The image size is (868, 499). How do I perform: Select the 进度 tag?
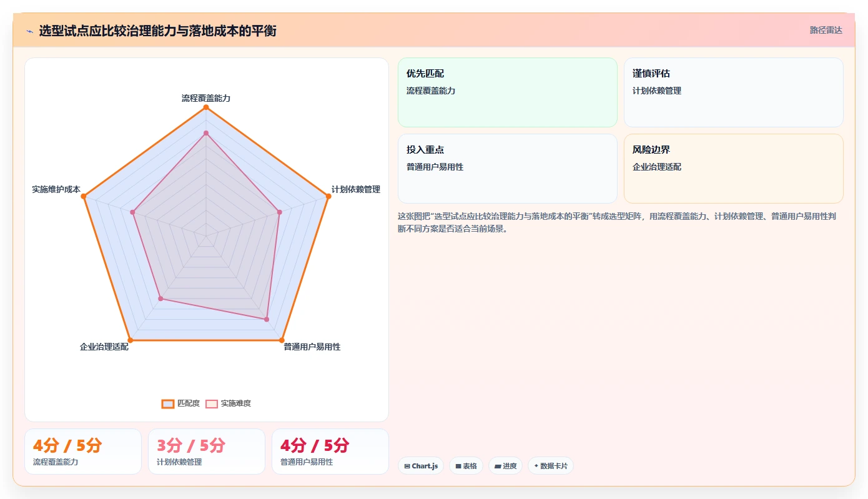pyautogui.click(x=506, y=466)
